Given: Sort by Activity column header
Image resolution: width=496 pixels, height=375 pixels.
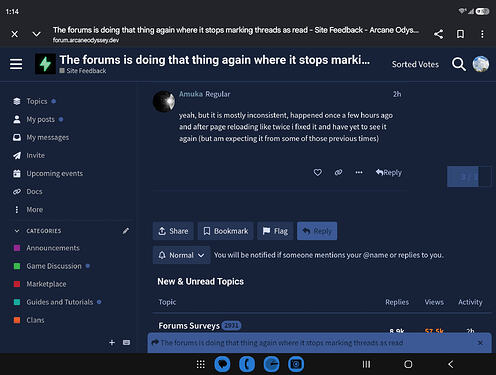Looking at the screenshot, I should click(470, 302).
